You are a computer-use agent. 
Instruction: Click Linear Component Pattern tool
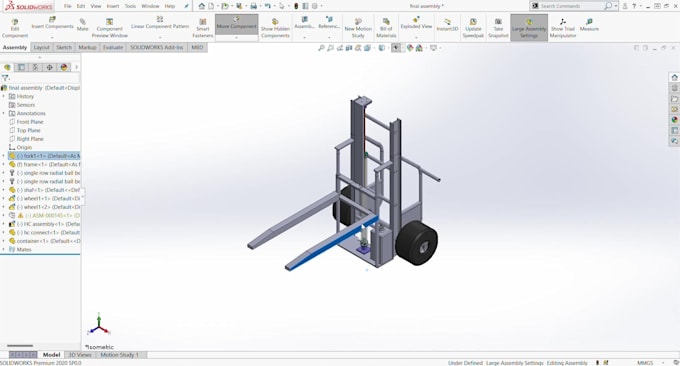[160, 23]
